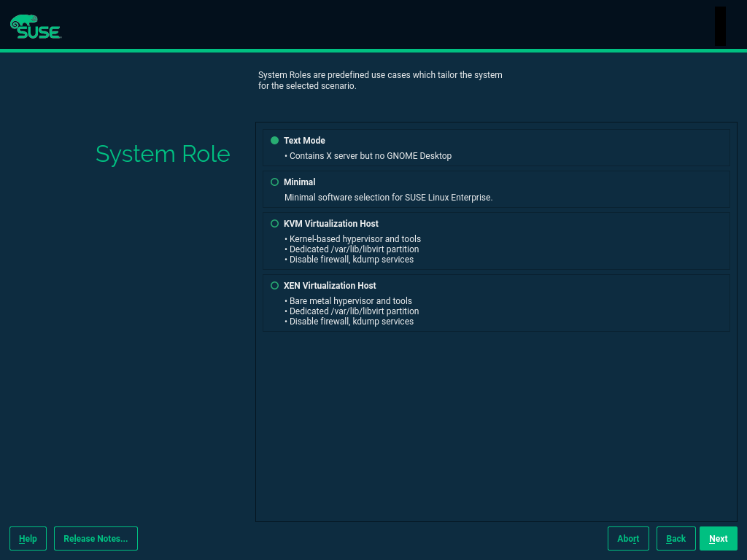The height and width of the screenshot is (560, 747).
Task: Select the Text Mode radio button
Action: (275, 141)
